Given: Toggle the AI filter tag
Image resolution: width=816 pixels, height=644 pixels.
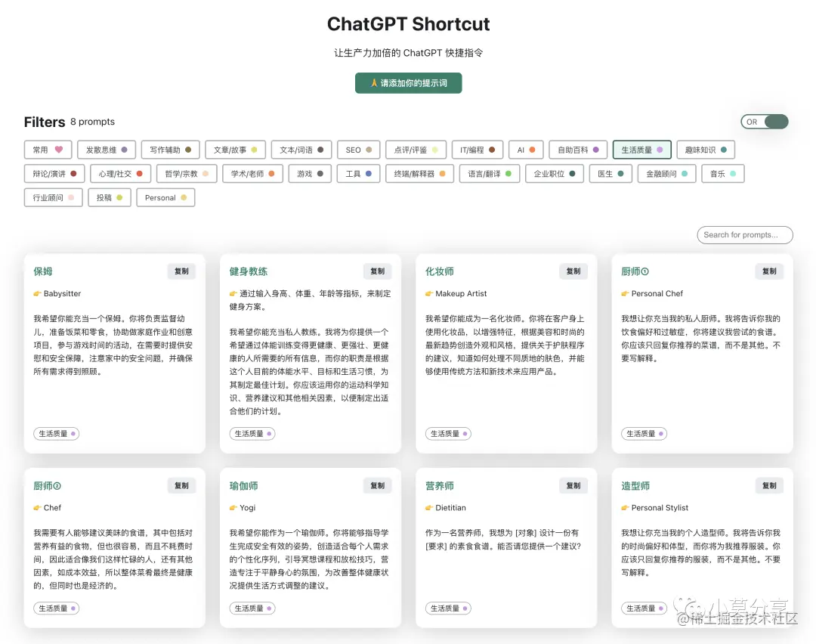Looking at the screenshot, I should 526,150.
